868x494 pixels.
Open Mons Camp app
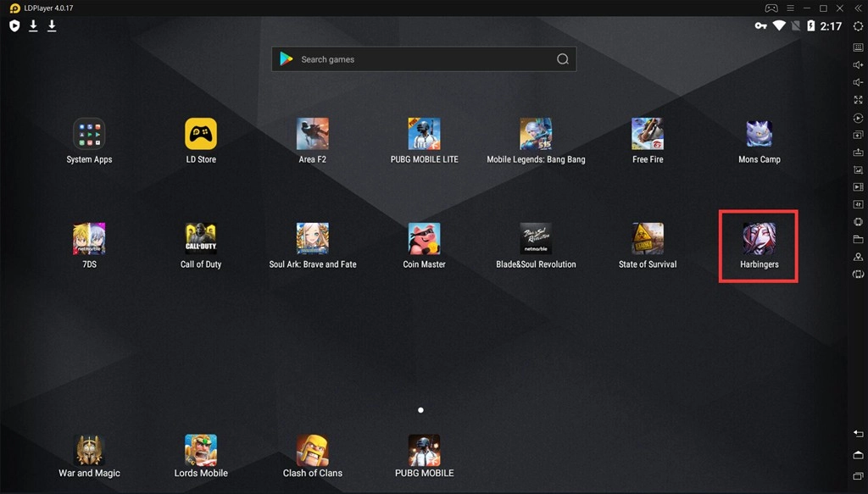[759, 134]
